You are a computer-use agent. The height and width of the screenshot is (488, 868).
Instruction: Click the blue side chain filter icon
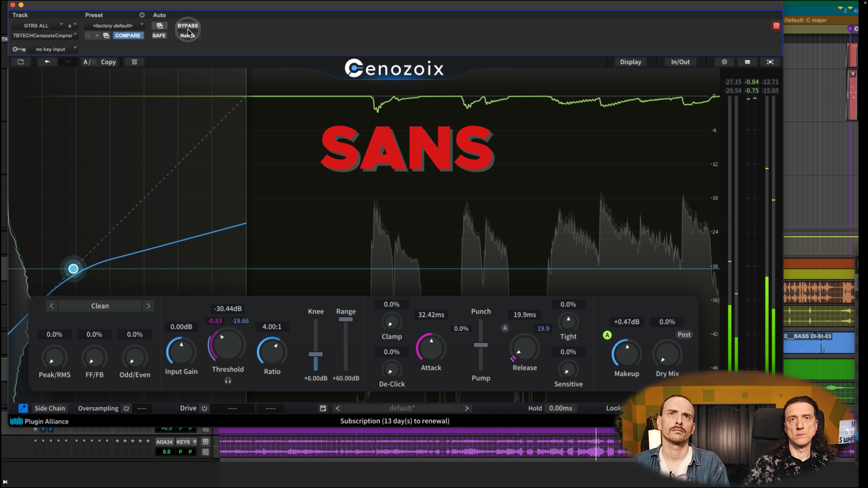(23, 408)
